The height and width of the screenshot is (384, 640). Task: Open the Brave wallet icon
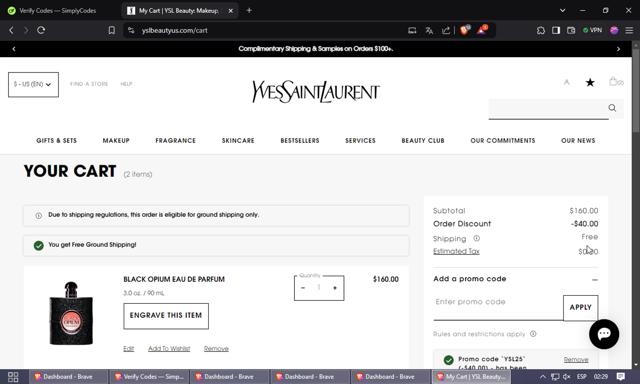(x=571, y=30)
